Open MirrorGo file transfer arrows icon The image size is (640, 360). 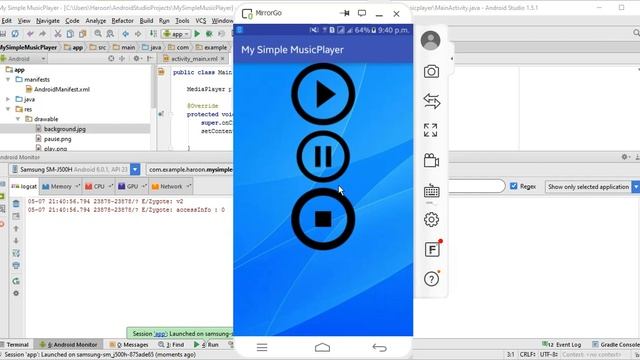(x=431, y=101)
